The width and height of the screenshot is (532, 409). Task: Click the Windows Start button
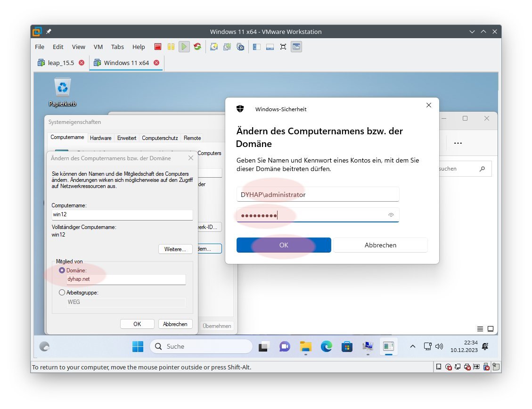click(138, 347)
